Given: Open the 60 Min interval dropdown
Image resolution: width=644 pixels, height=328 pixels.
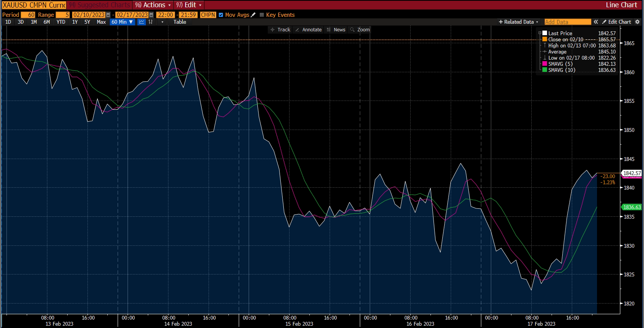Looking at the screenshot, I should 122,22.
